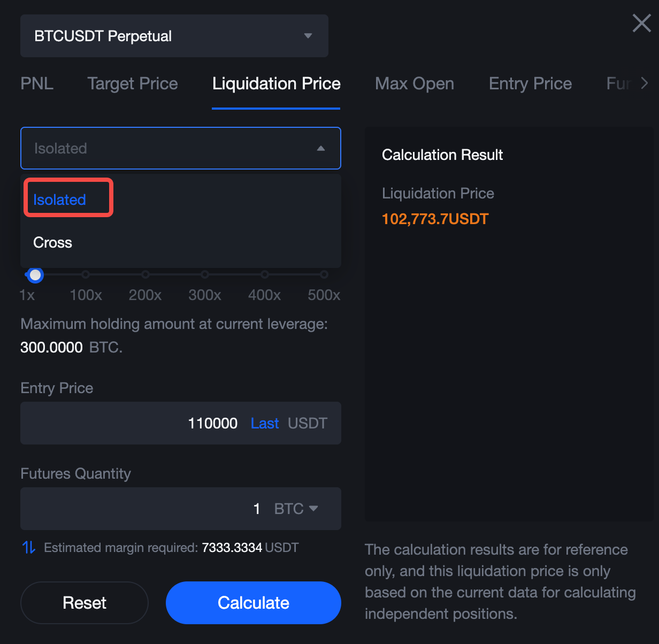Screen dimensions: 659x644
Task: Switch to the Target Price tab
Action: [x=133, y=83]
